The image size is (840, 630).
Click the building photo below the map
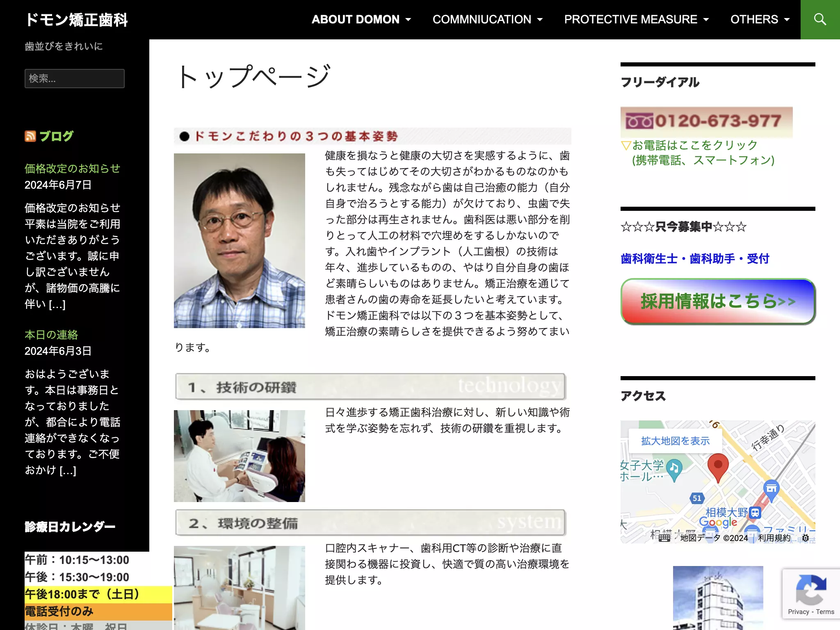718,598
